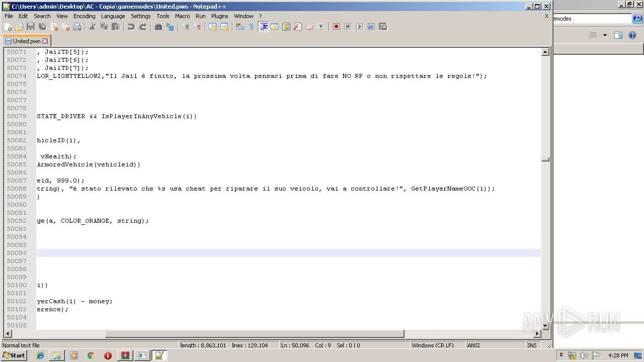Close the United.pwn tab
644x362 pixels.
click(x=45, y=41)
